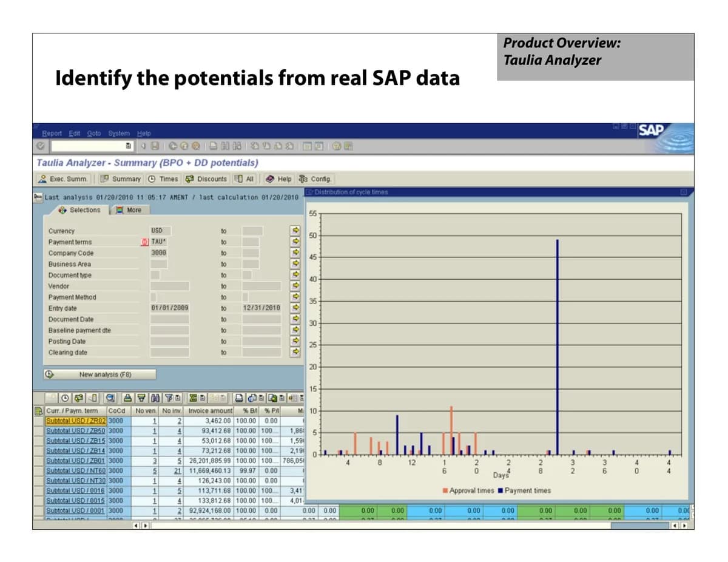Open the command field history dropdown
Viewport: 728px width, 562px height.
click(128, 146)
